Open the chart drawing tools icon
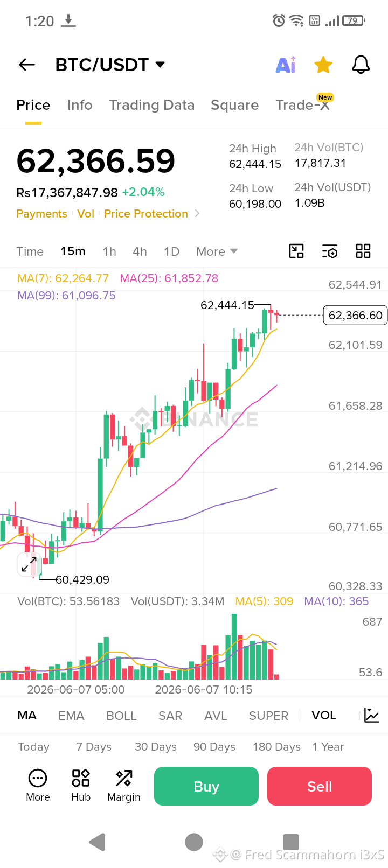The width and height of the screenshot is (388, 868). click(x=296, y=251)
